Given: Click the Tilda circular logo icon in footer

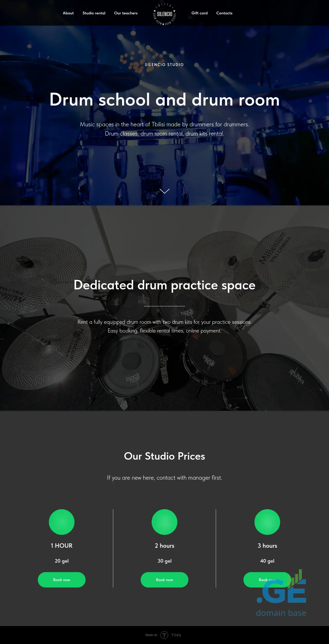Looking at the screenshot, I should tap(164, 635).
